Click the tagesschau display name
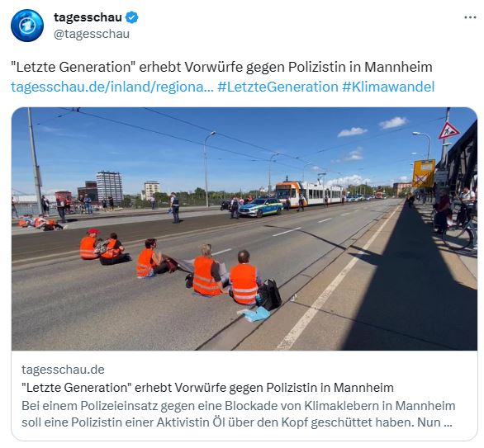Screen dimensions: 484x448 coord(88,17)
